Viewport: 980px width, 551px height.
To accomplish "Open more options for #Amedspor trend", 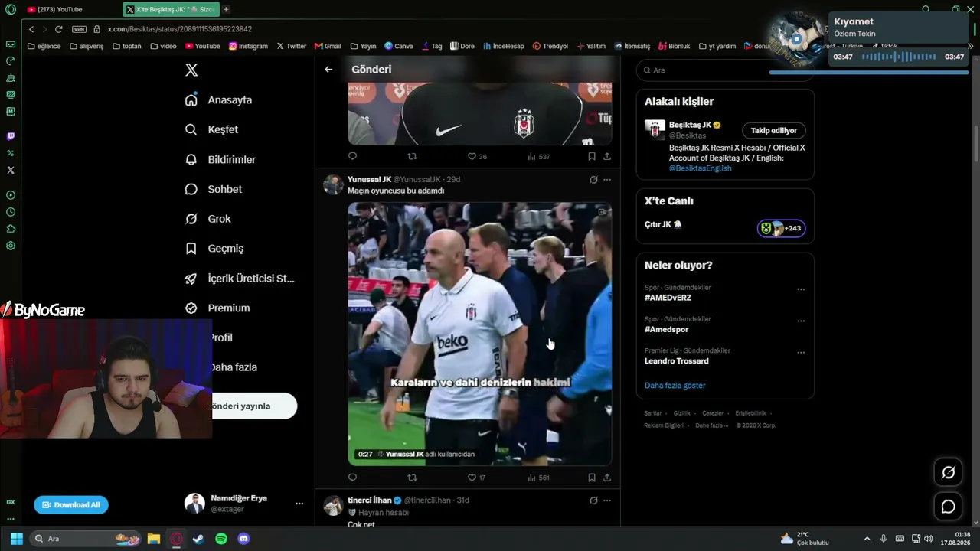I will [x=801, y=321].
